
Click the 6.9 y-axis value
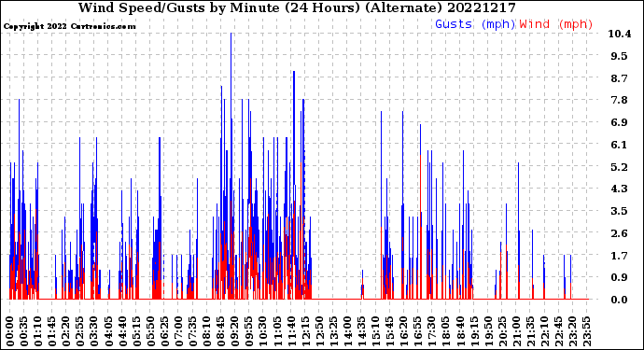click(620, 122)
